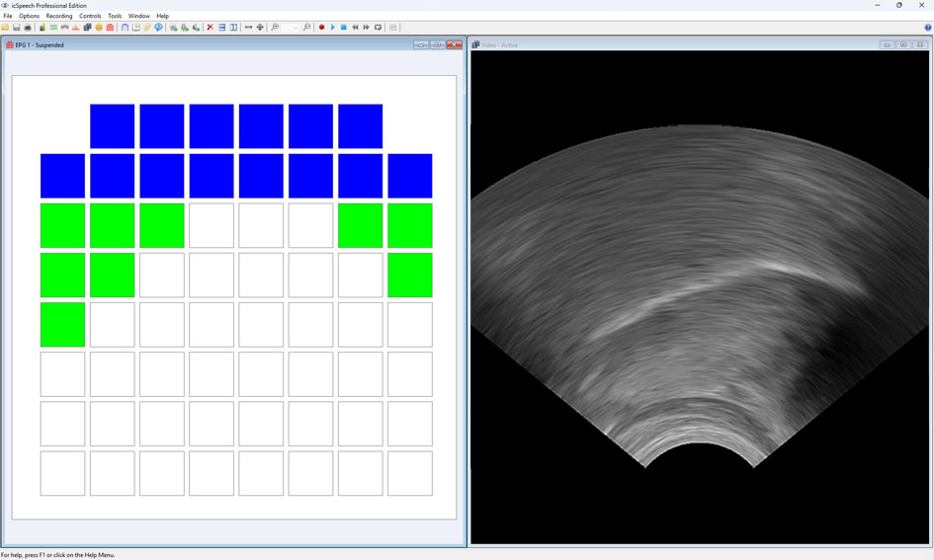Click the green grid toolbar icon
The height and width of the screenshot is (560, 934).
[x=53, y=28]
